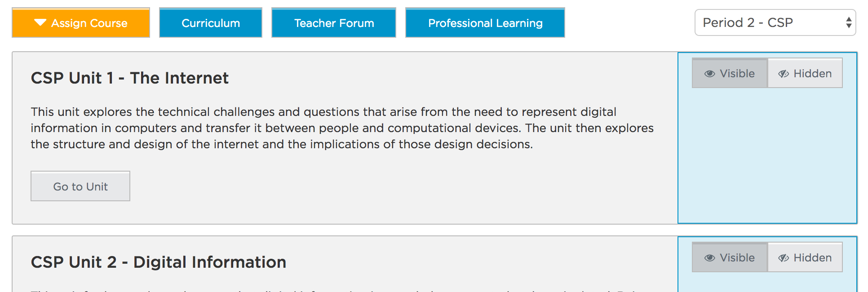Set CSP Unit 1 to Visible

pos(730,73)
